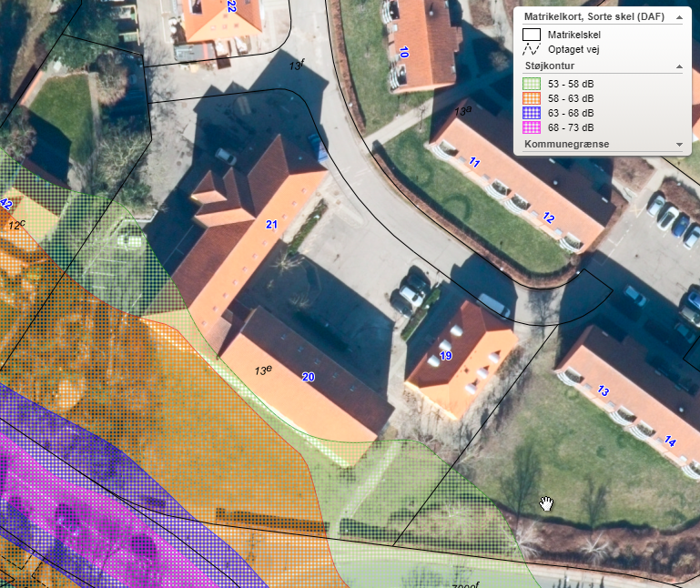Image resolution: width=700 pixels, height=588 pixels.
Task: Expand the Kommunegrænse section arrow
Action: 679,145
